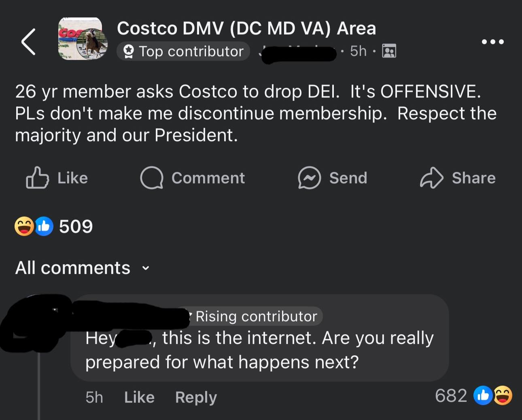Screen dimensions: 522x420
Task: Open the Costco DMV (DC MD VA) Area group
Action: (246, 28)
